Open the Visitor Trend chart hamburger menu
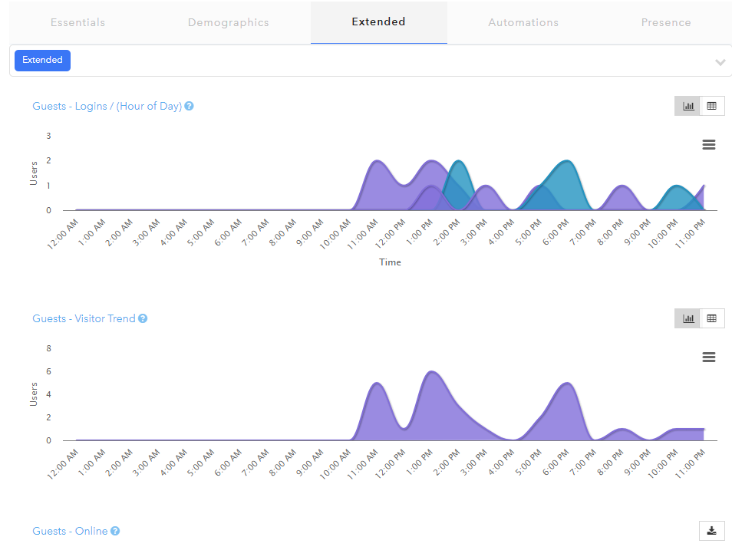Viewport: 732px width, 560px height. point(709,357)
